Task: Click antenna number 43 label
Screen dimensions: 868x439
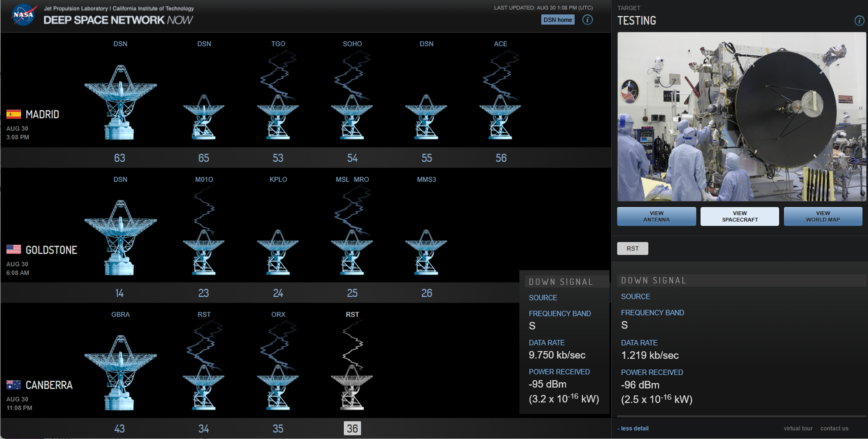Action: (x=119, y=428)
